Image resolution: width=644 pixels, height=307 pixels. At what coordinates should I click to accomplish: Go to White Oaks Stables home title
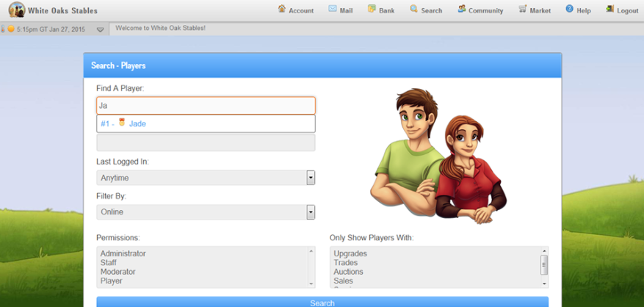(63, 11)
